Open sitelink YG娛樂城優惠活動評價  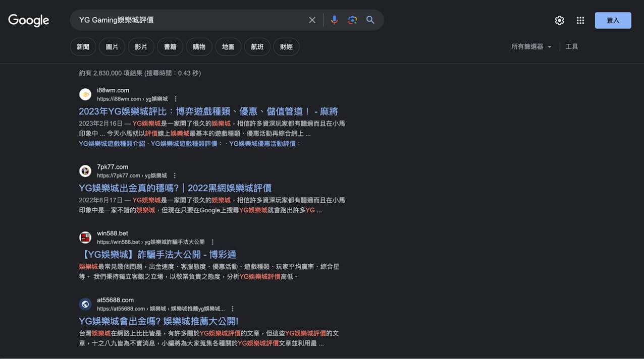[x=265, y=144]
